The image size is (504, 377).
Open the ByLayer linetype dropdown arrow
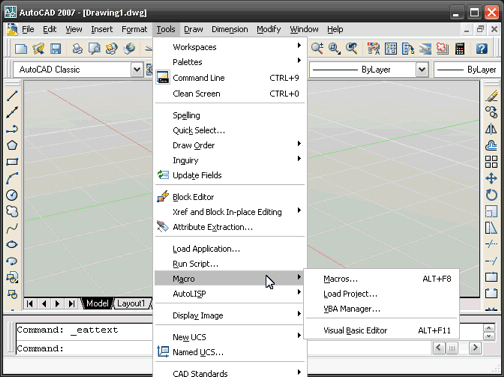[x=422, y=70]
